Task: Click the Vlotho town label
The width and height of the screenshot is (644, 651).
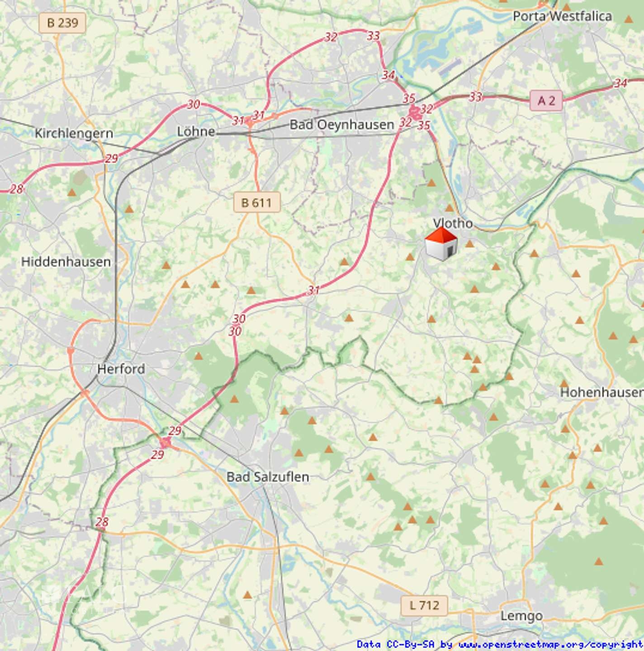Action: [453, 223]
